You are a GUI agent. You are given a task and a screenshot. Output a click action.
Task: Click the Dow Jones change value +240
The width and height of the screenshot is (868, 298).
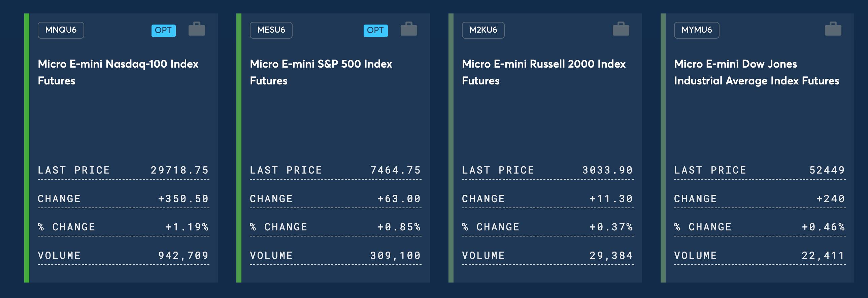tap(831, 199)
